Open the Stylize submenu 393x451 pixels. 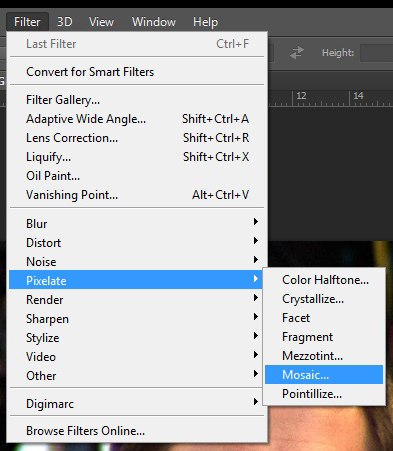[137, 338]
